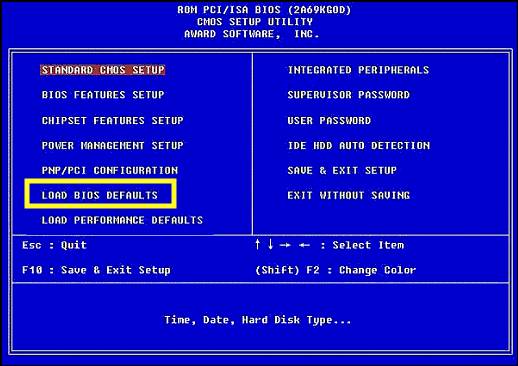Image resolution: width=518 pixels, height=366 pixels.
Task: Open CHIPSET FEATURES SETUP
Action: click(x=113, y=120)
